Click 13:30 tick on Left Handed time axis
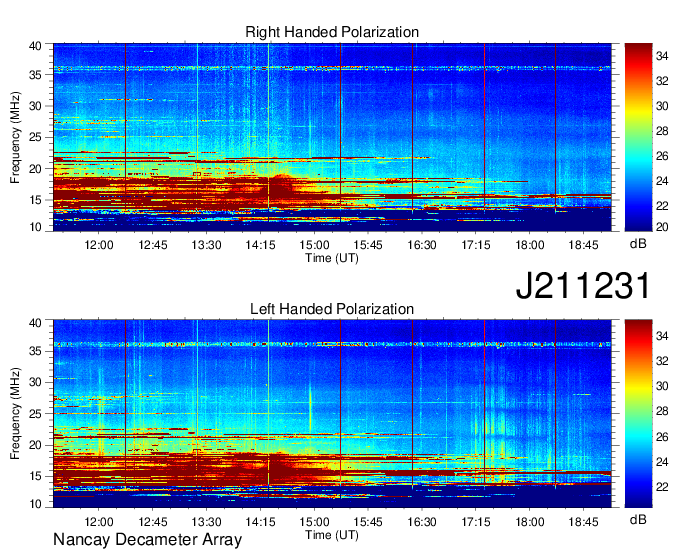Screen dimensions: 680x552 pos(206,522)
